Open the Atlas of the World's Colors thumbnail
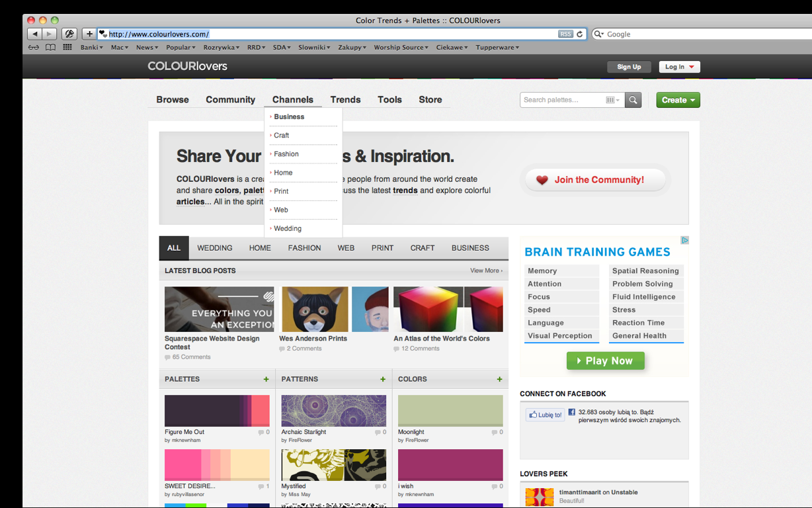 448,309
